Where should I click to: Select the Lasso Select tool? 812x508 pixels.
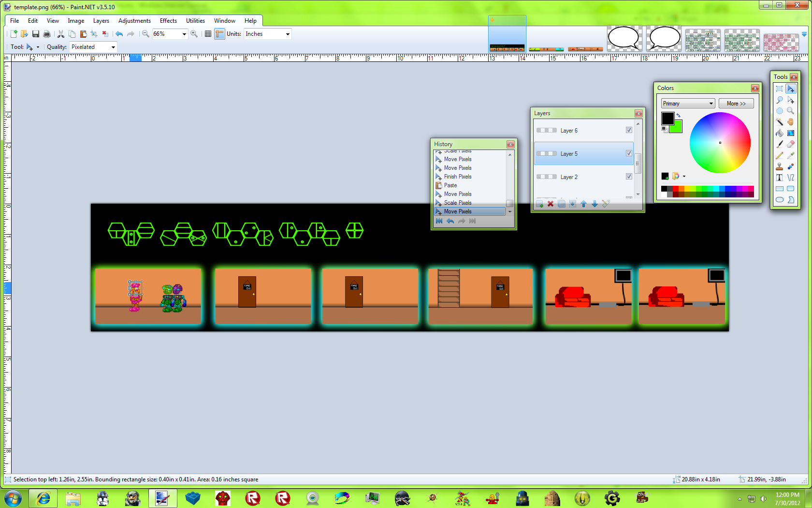tap(780, 100)
